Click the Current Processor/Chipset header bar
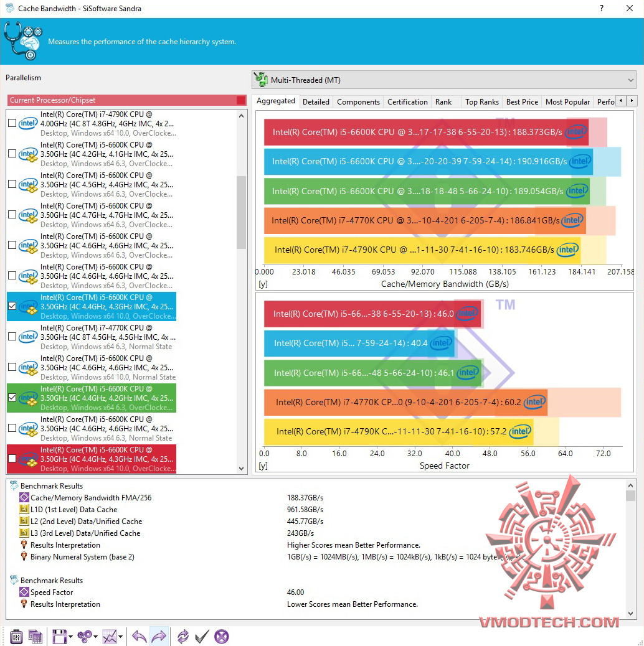 coord(126,100)
